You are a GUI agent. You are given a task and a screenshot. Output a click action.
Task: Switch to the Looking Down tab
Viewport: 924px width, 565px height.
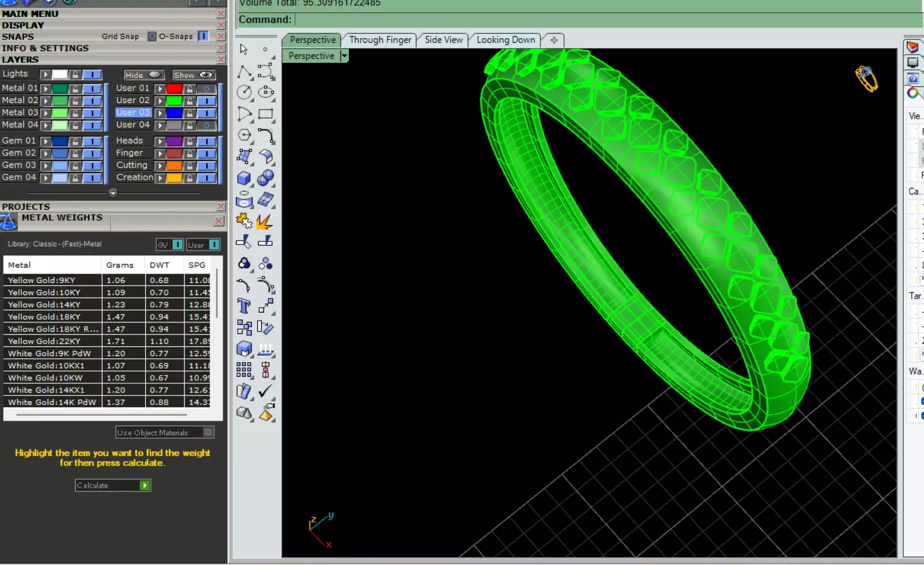click(x=506, y=40)
